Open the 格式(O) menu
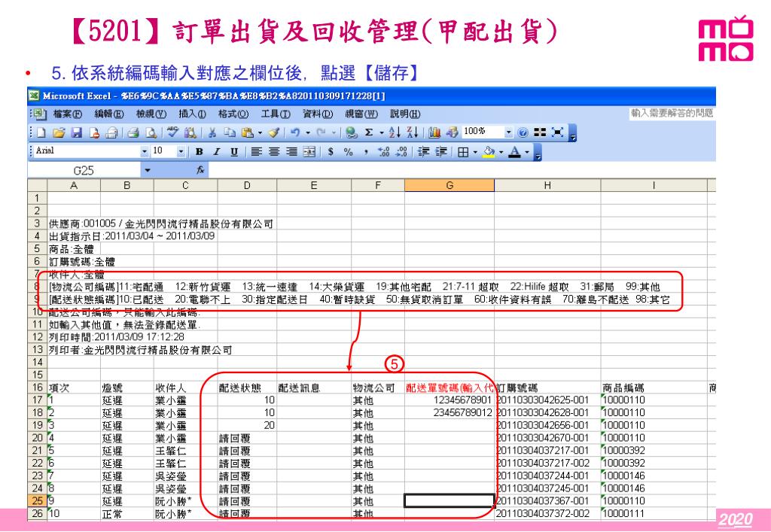The image size is (771, 532). click(x=233, y=114)
